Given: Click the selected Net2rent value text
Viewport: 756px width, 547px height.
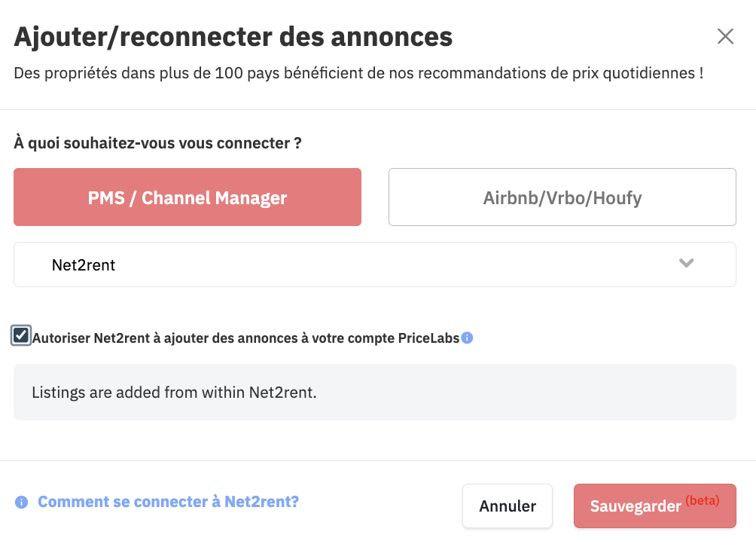Looking at the screenshot, I should 84,264.
